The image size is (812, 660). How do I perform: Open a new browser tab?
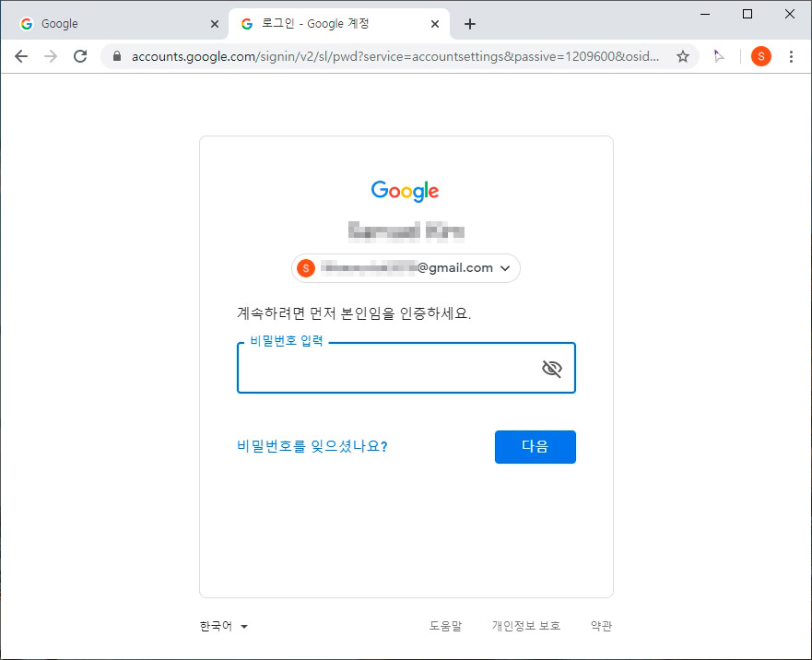[470, 24]
